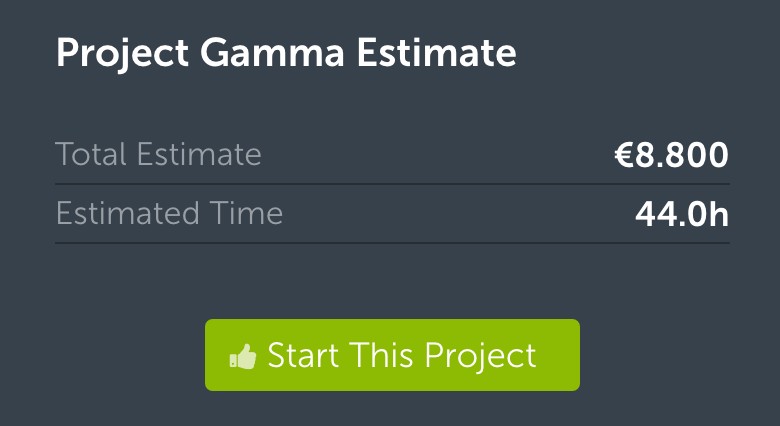Click the word Gamma in the heading

point(272,52)
